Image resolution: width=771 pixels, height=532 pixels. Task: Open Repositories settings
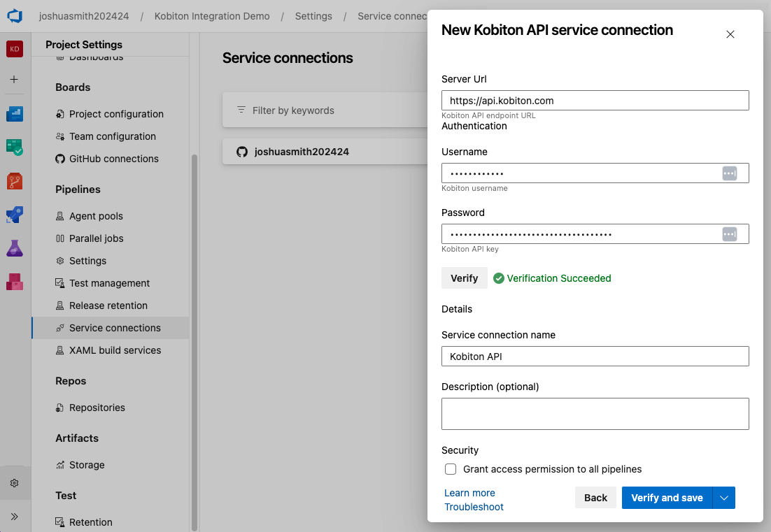point(111,408)
